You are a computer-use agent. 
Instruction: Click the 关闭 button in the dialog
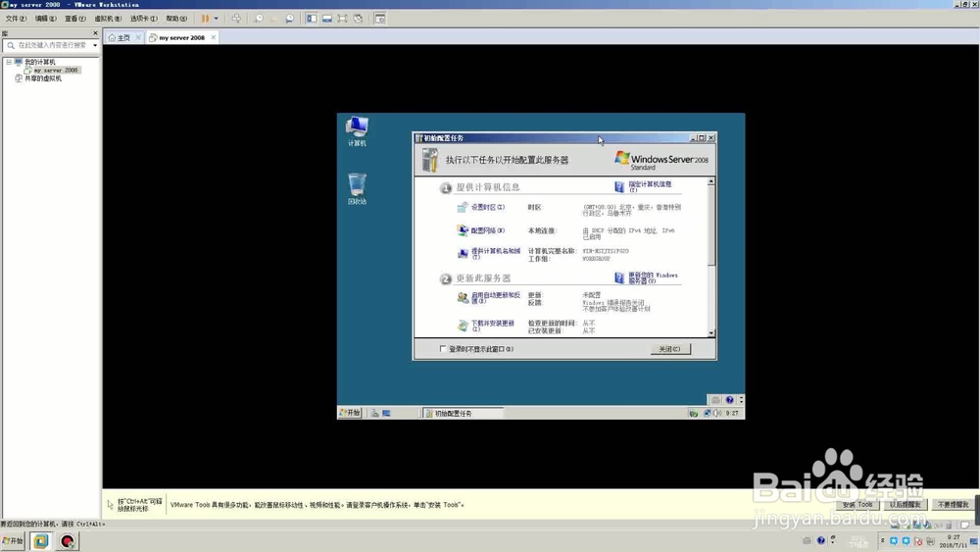pyautogui.click(x=670, y=349)
